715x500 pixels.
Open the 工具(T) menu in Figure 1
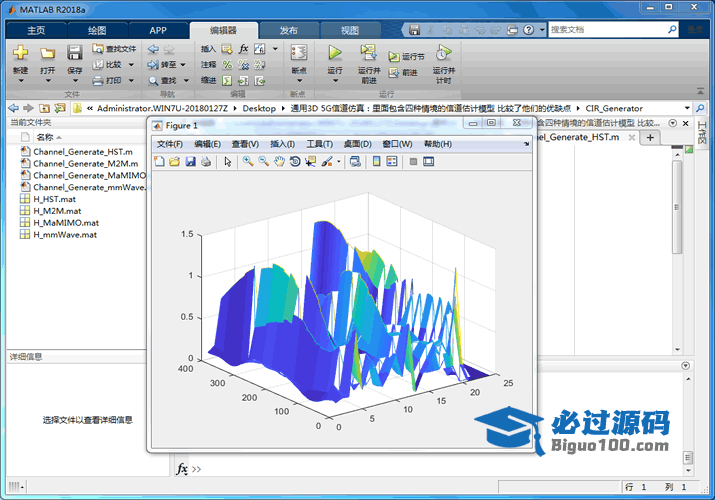(x=319, y=144)
